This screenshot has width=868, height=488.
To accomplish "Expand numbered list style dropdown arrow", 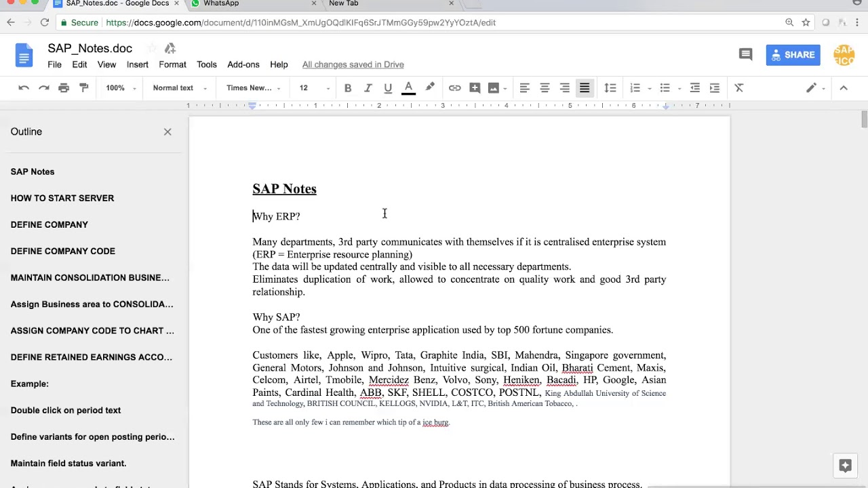I will pyautogui.click(x=649, y=88).
